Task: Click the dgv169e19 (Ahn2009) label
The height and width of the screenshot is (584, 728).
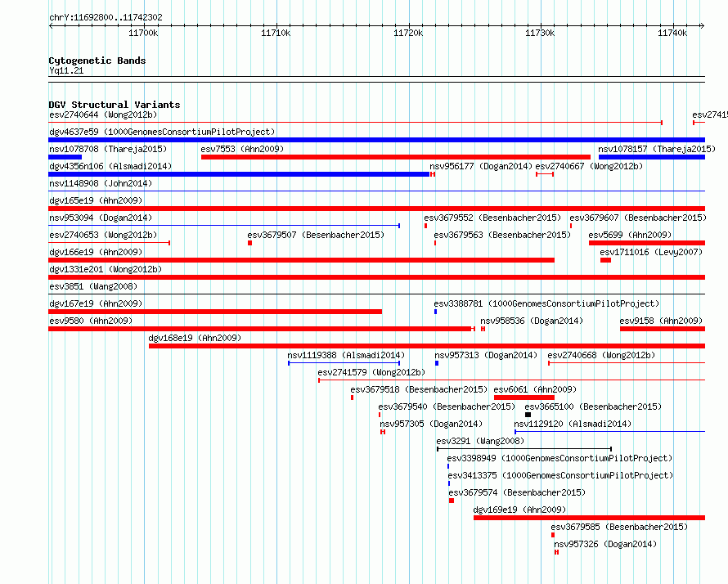Action: click(x=519, y=510)
